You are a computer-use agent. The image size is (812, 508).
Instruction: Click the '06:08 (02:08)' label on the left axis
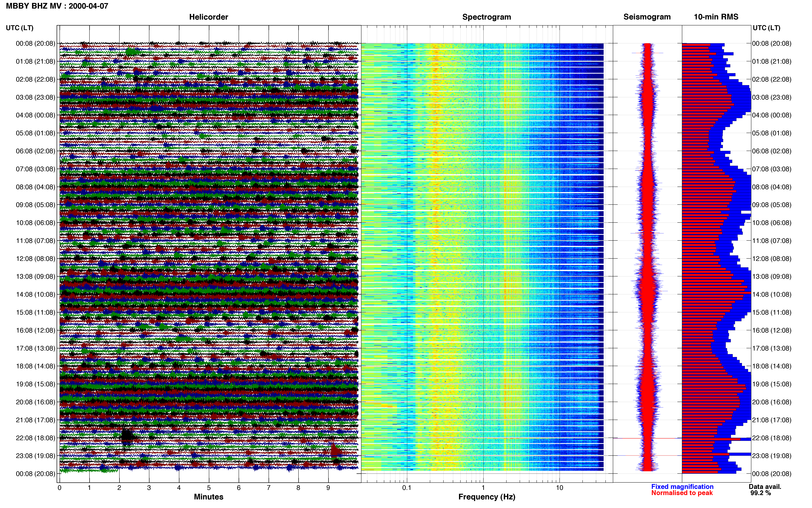pyautogui.click(x=35, y=151)
